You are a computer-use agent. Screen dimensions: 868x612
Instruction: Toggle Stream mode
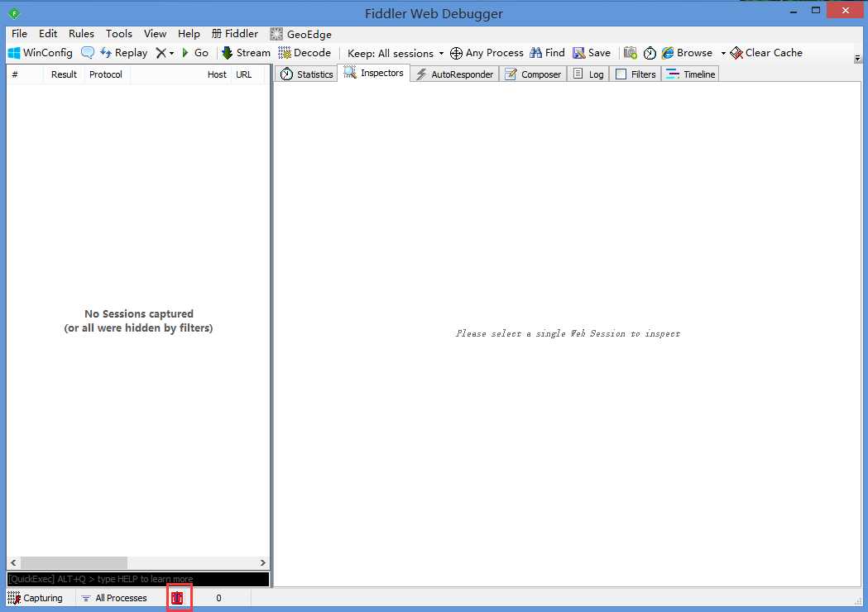[246, 53]
